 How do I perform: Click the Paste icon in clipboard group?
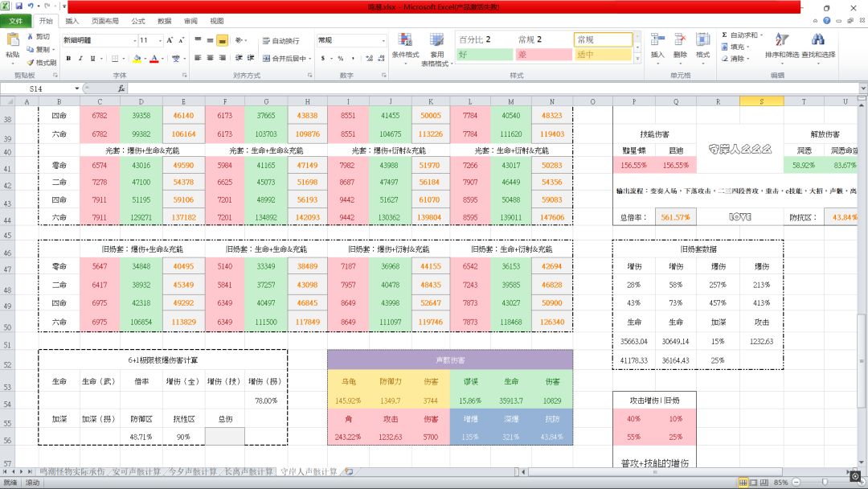pos(12,40)
